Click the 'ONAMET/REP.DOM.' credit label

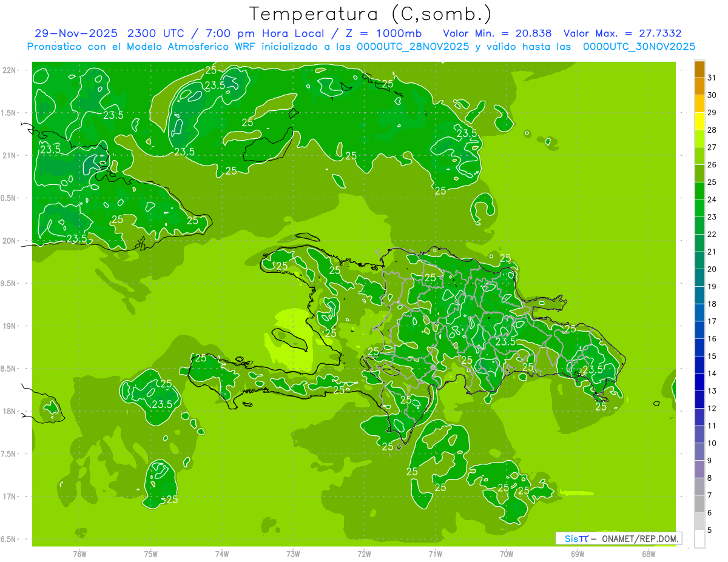tap(640, 538)
